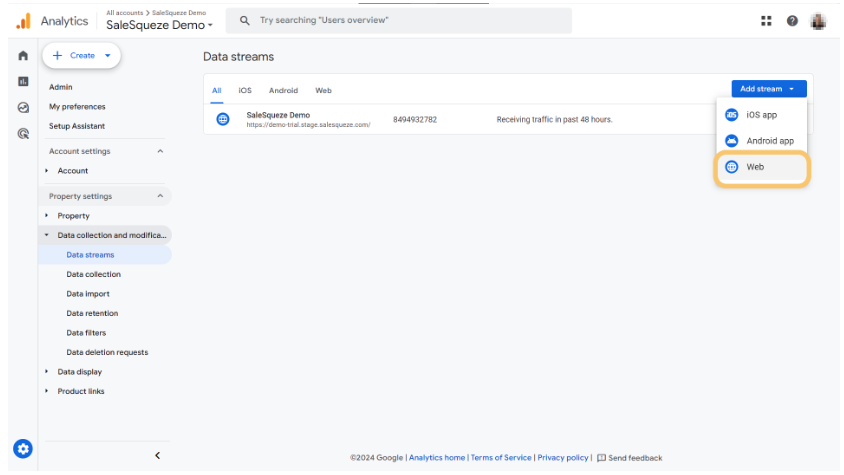Focus the search input field

pos(398,20)
